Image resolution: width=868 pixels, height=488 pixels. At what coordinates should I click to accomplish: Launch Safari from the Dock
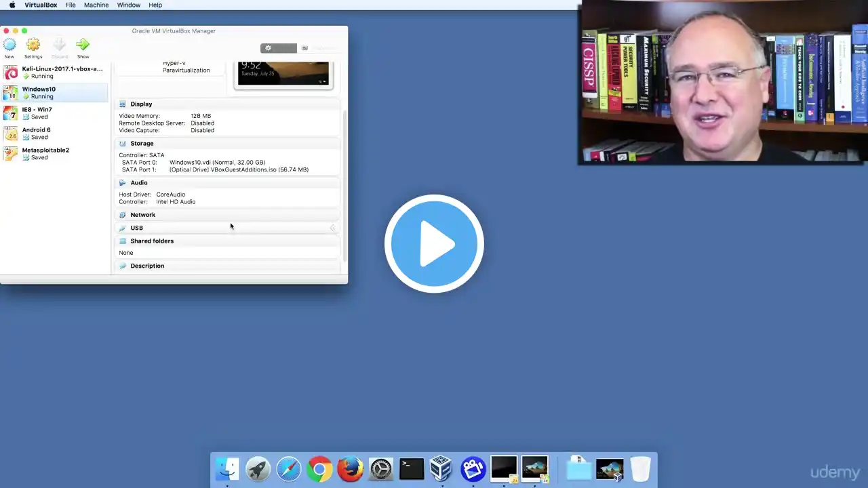point(288,468)
